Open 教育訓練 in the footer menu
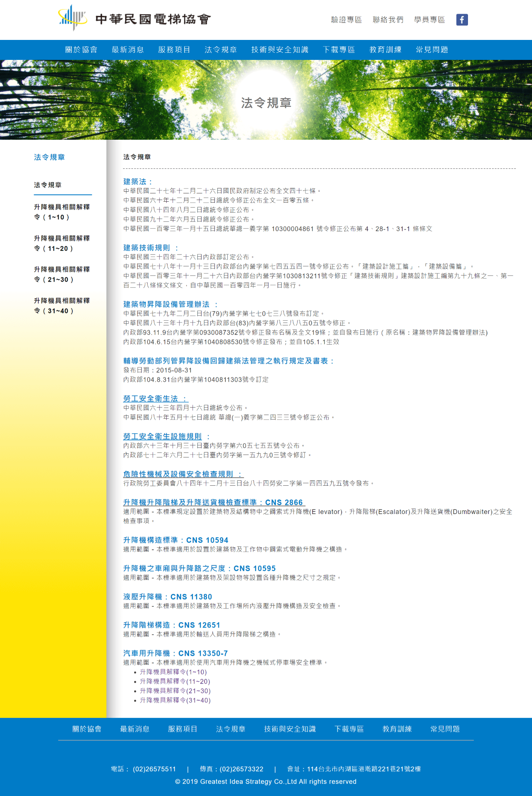The width and height of the screenshot is (532, 796). tap(397, 729)
